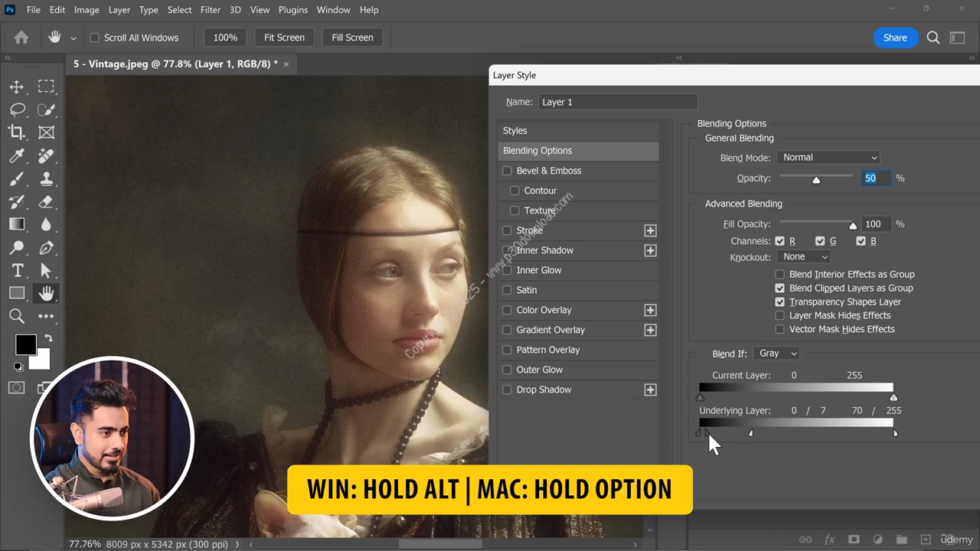Create a new group folder icon
Screen dimensions: 980x551
click(x=902, y=540)
